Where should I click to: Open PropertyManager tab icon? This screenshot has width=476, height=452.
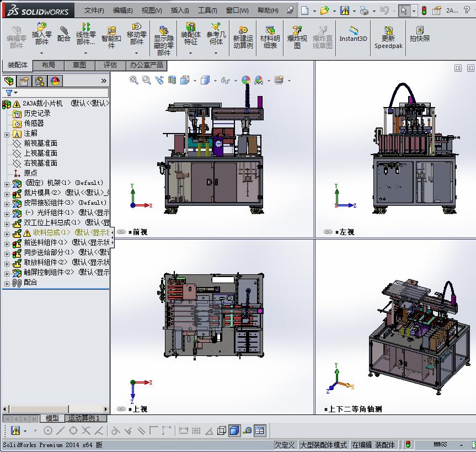pos(24,81)
